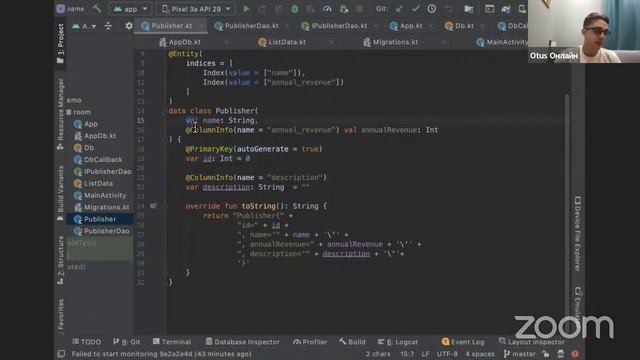The image size is (640, 360).
Task: Click Apply Changes icon next to profiler
Action: pos(344,9)
